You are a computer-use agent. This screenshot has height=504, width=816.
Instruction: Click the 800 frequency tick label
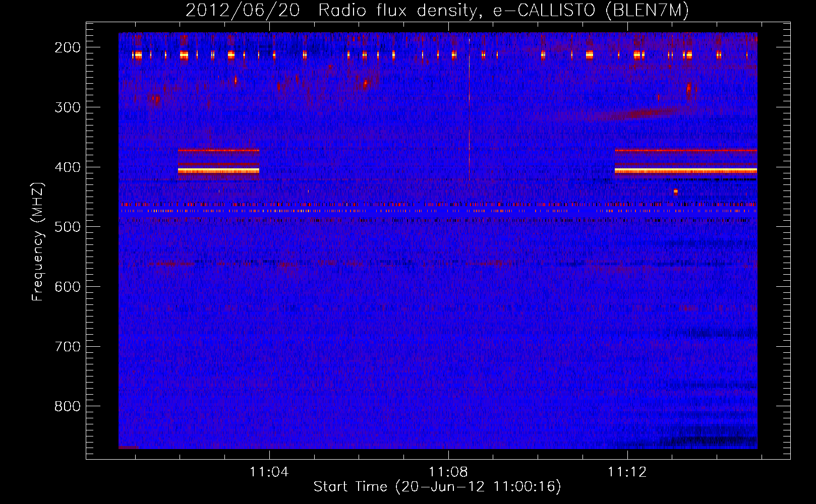pyautogui.click(x=68, y=406)
